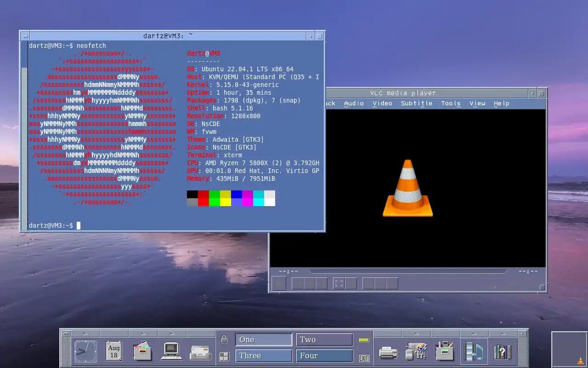Click the VLC seek progress slider
The width and height of the screenshot is (588, 368).
408,271
